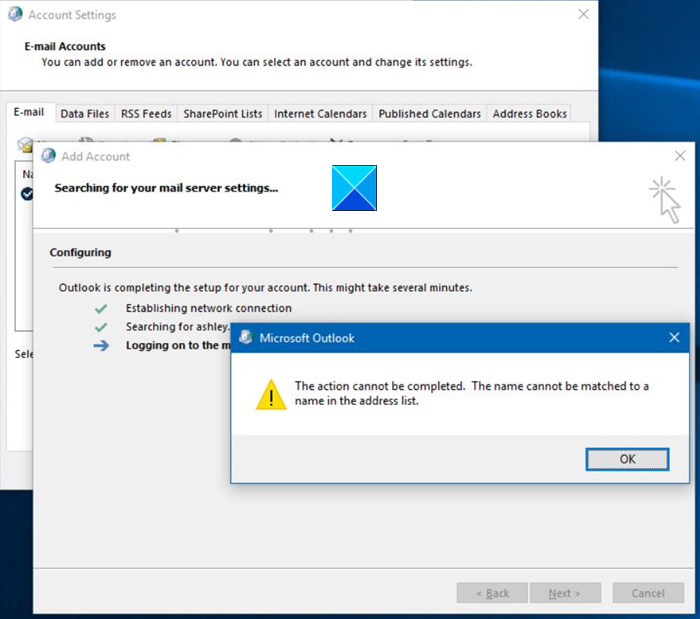Click the blue arrow next to Logging on
This screenshot has width=700, height=619.
click(x=101, y=345)
